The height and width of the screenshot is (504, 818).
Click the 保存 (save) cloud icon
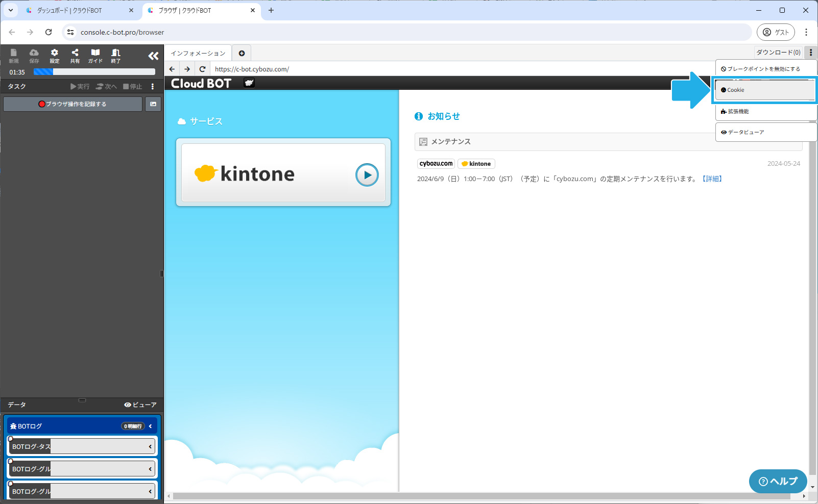[34, 56]
